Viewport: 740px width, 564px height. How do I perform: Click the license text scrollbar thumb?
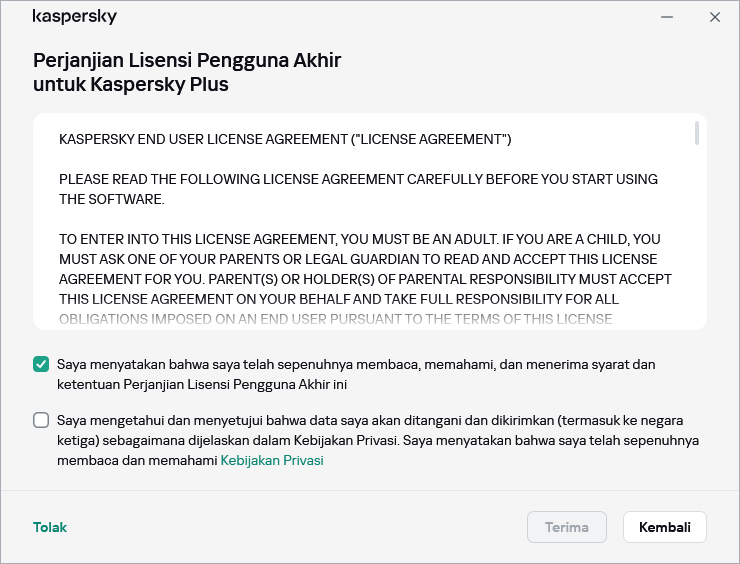(x=696, y=134)
